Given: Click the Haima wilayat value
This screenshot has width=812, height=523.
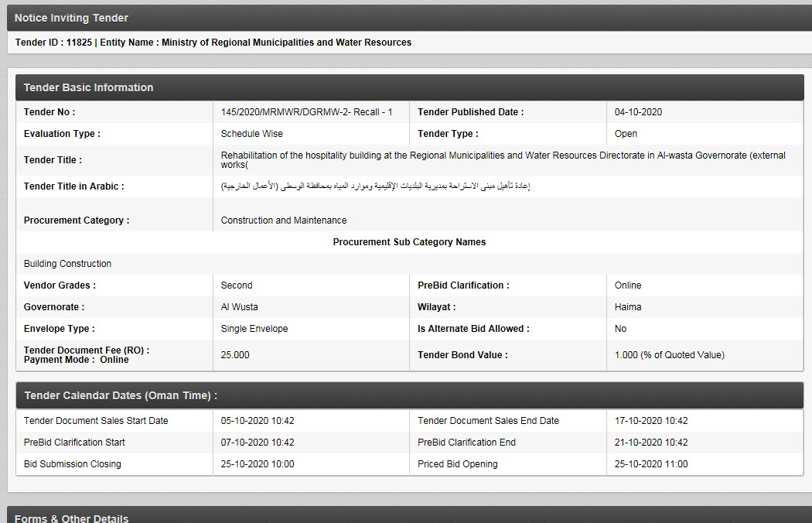Looking at the screenshot, I should click(x=627, y=307).
